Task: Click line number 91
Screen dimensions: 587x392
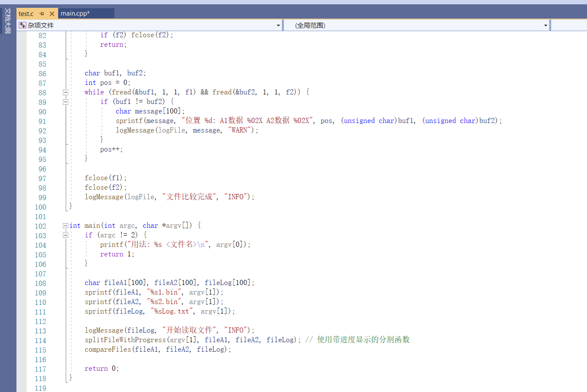Action: pos(42,121)
